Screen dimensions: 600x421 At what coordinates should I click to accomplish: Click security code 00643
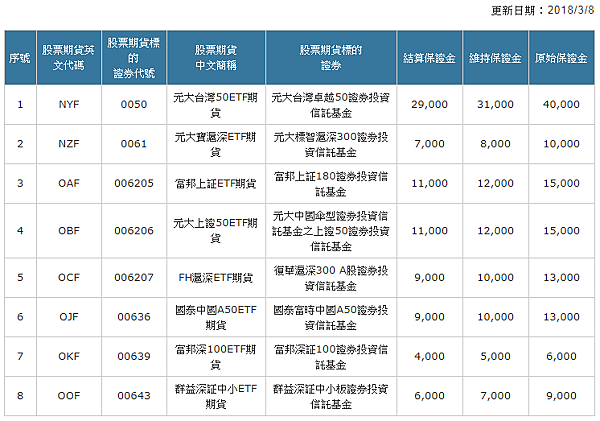(x=134, y=396)
